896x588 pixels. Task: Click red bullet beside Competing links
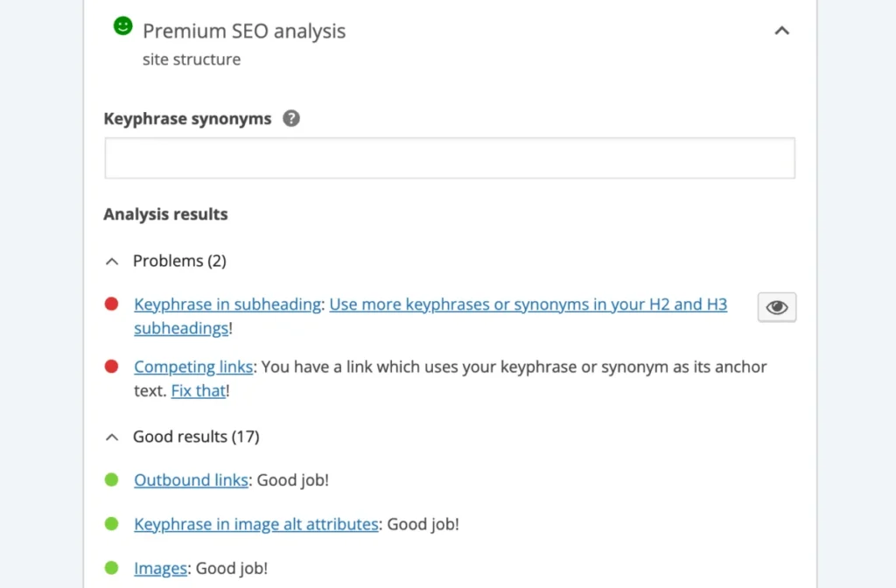(111, 367)
